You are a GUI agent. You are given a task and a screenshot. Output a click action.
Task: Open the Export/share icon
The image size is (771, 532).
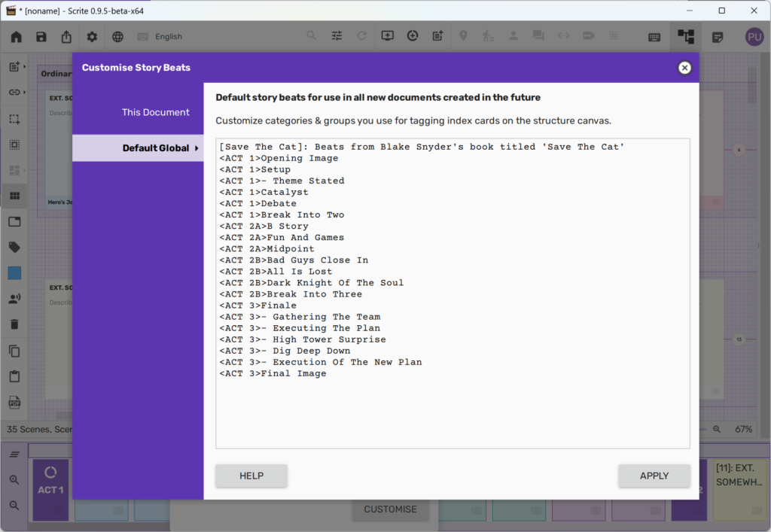point(66,37)
